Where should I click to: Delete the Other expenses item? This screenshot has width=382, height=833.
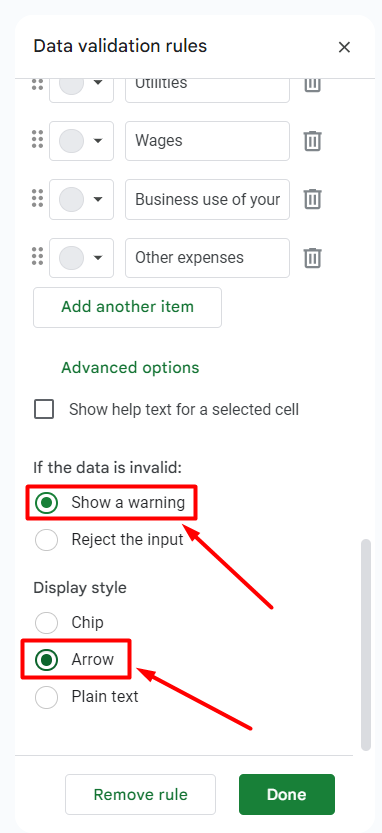[x=312, y=258]
